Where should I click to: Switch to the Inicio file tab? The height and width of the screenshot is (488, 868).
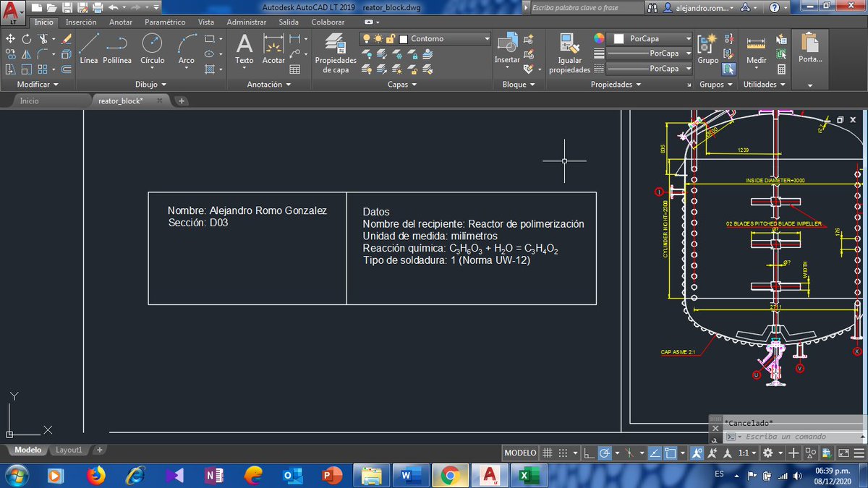point(30,101)
